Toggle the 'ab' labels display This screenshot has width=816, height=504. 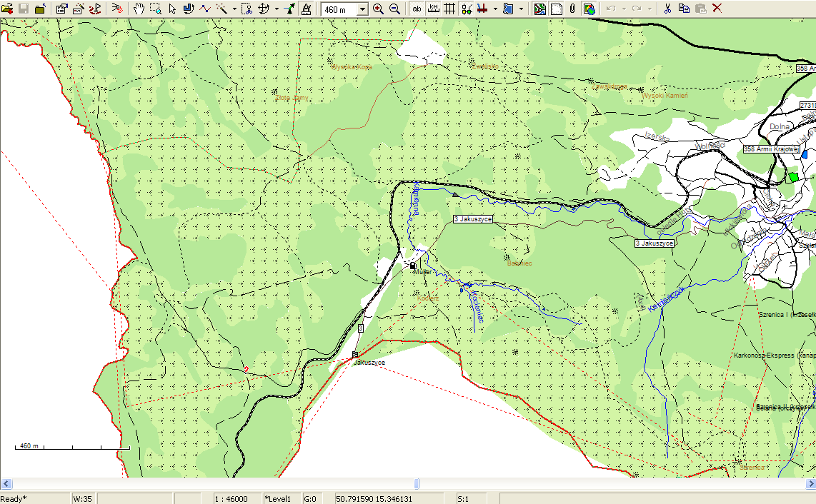point(417,9)
